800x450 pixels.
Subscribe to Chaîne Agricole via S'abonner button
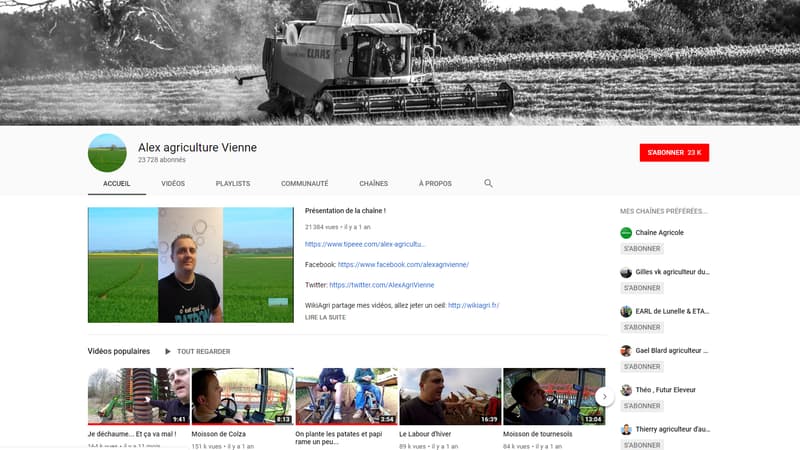639,249
